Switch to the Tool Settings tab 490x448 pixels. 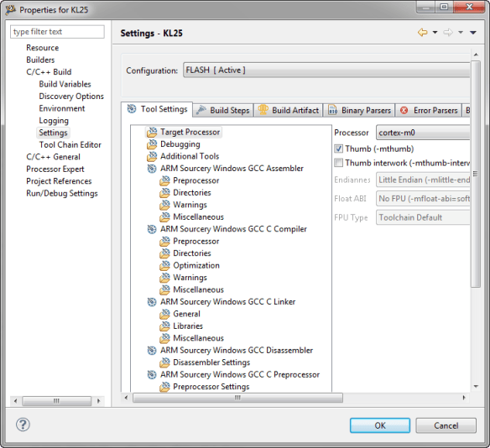[157, 109]
